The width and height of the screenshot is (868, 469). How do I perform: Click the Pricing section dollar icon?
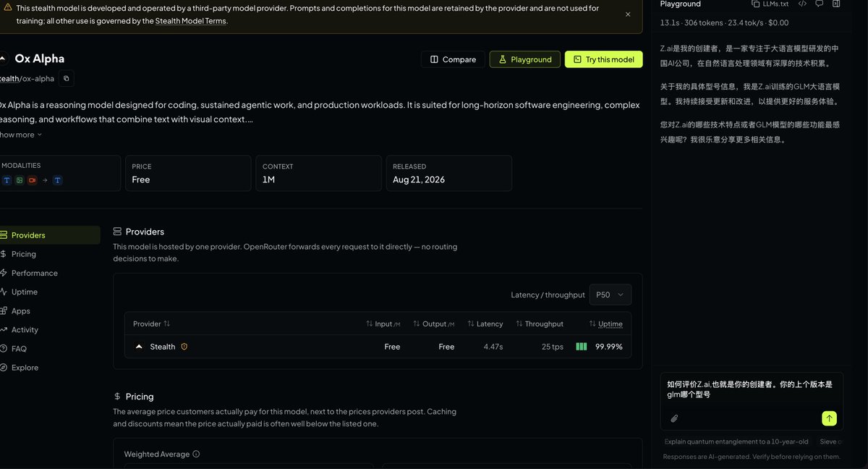point(117,397)
